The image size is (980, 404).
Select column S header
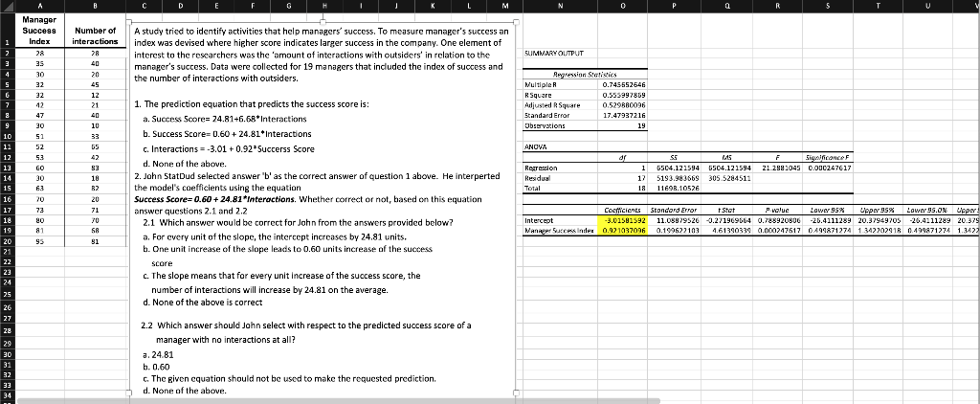[x=828, y=5]
